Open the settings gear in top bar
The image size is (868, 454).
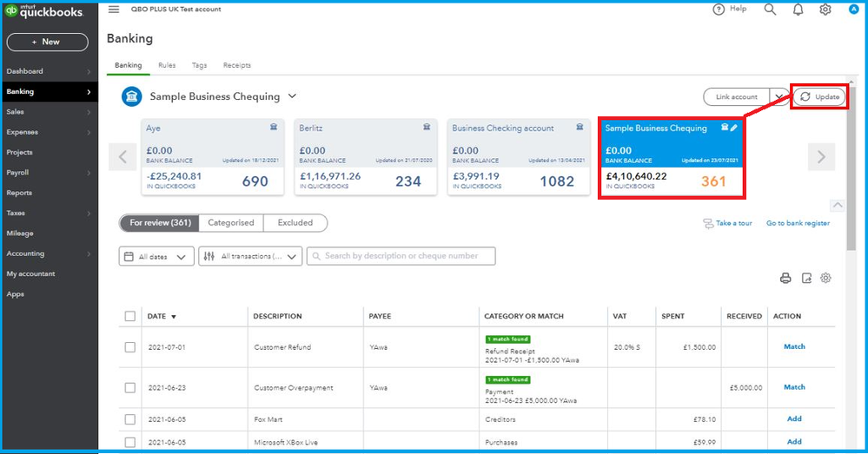click(x=825, y=10)
